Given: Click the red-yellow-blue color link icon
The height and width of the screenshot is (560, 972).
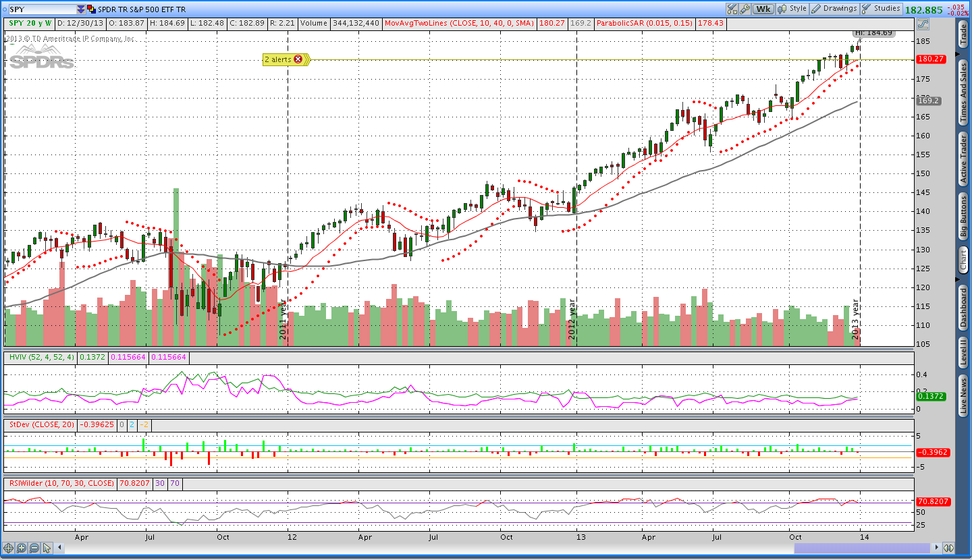Looking at the screenshot, I should pyautogui.click(x=92, y=9).
